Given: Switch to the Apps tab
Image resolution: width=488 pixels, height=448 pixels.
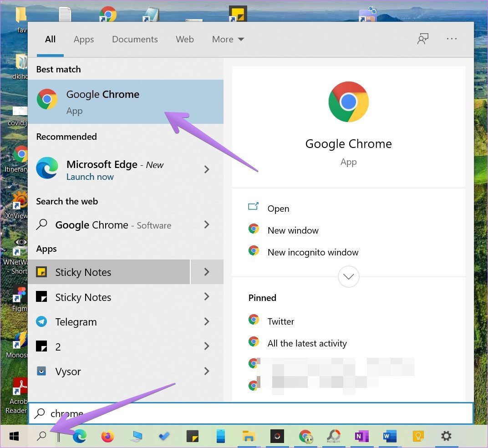Looking at the screenshot, I should point(84,40).
